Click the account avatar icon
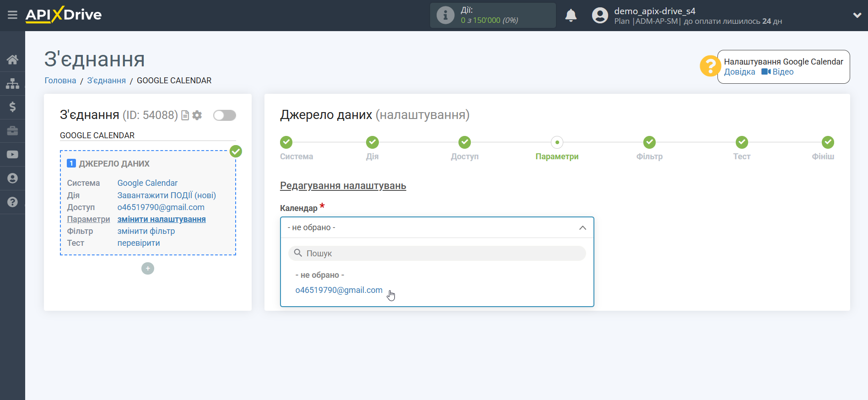 pyautogui.click(x=600, y=16)
